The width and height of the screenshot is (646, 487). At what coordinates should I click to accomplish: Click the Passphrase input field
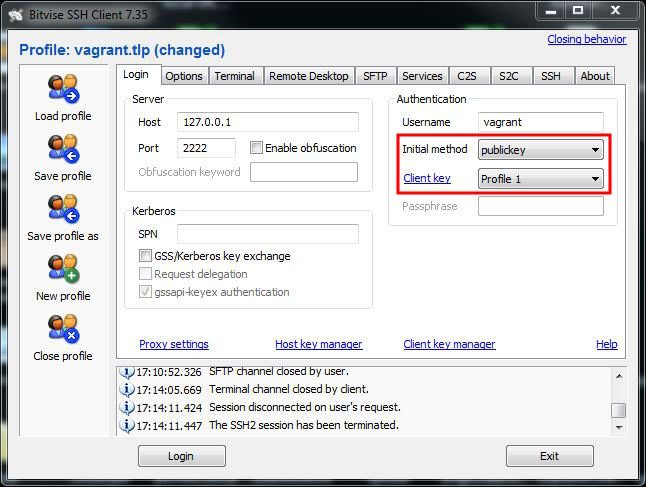541,206
